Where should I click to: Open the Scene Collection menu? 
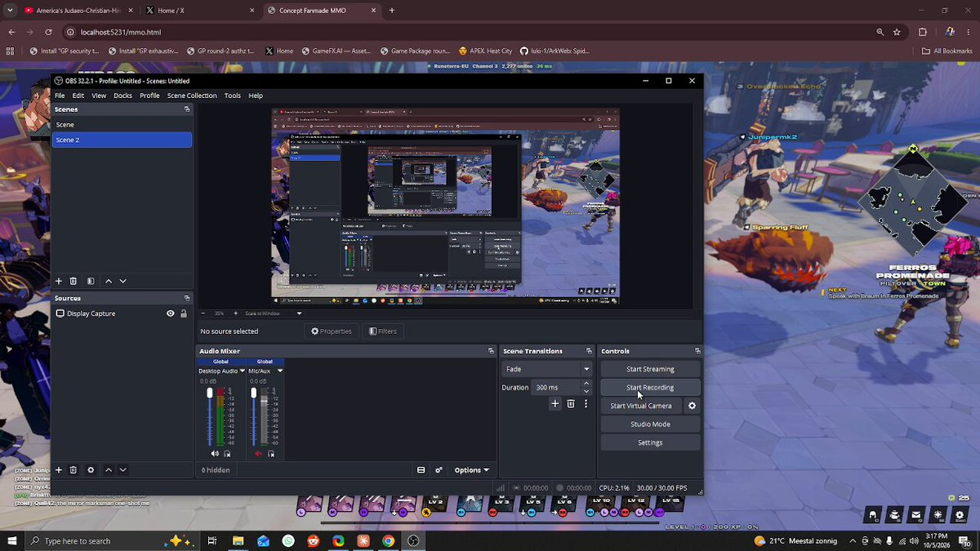pos(192,96)
